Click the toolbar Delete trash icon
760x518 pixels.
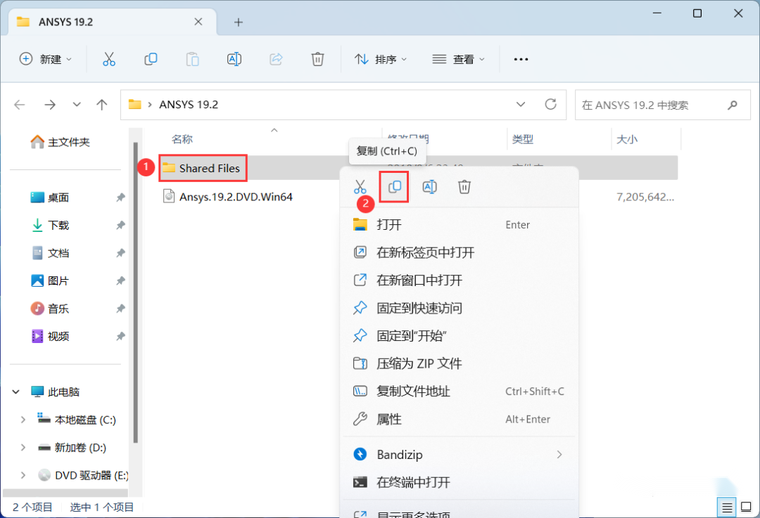(x=317, y=59)
